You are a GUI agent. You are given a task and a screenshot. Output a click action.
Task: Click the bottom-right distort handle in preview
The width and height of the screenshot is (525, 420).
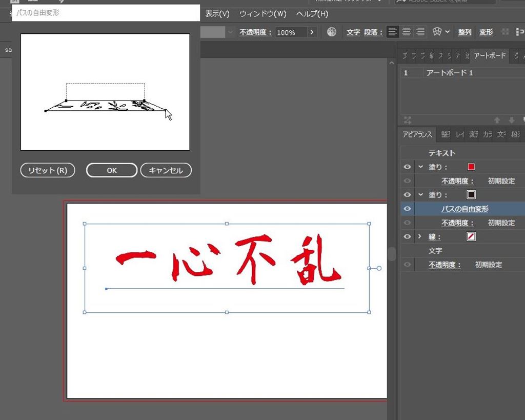click(166, 110)
